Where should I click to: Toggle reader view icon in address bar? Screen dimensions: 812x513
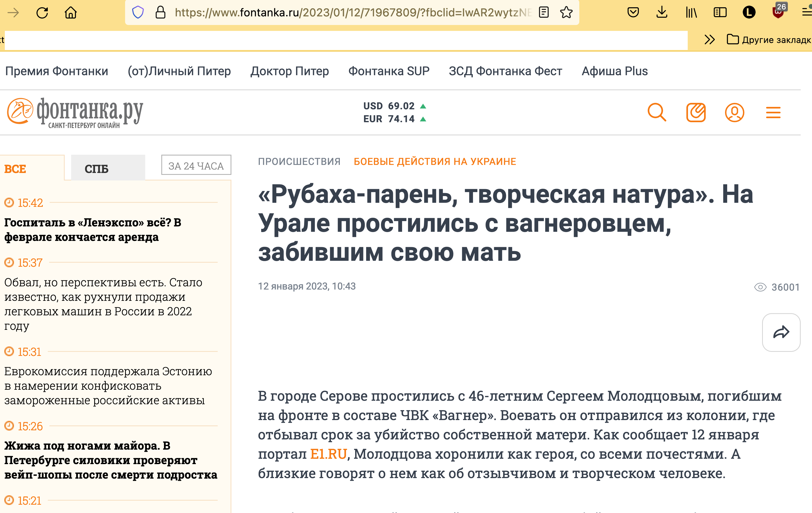click(544, 12)
